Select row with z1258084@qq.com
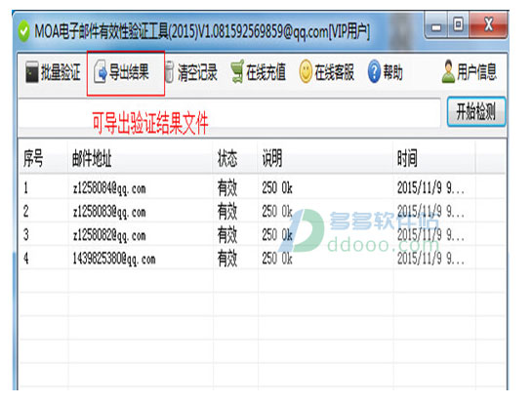Image resolution: width=532 pixels, height=404 pixels. click(x=263, y=187)
